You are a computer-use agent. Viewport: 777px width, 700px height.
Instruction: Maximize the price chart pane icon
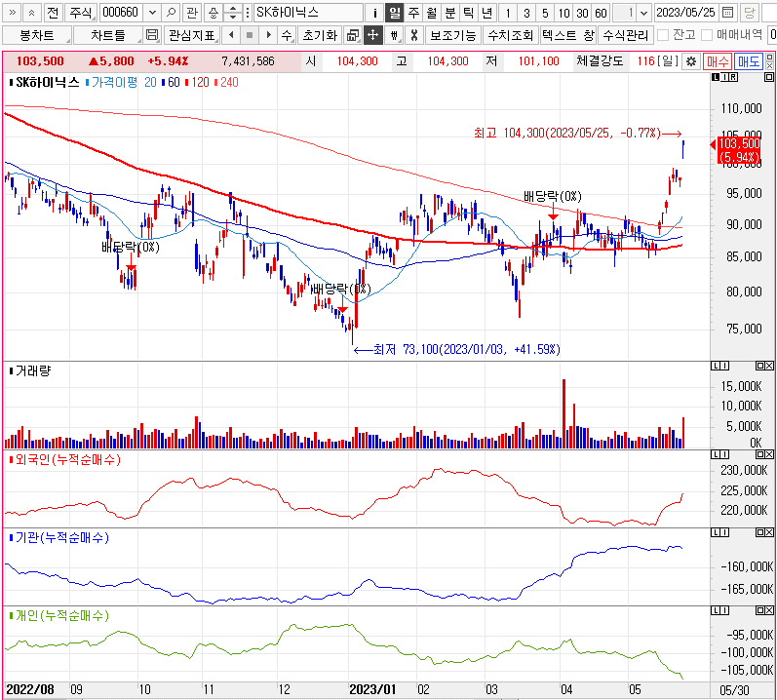click(x=768, y=77)
